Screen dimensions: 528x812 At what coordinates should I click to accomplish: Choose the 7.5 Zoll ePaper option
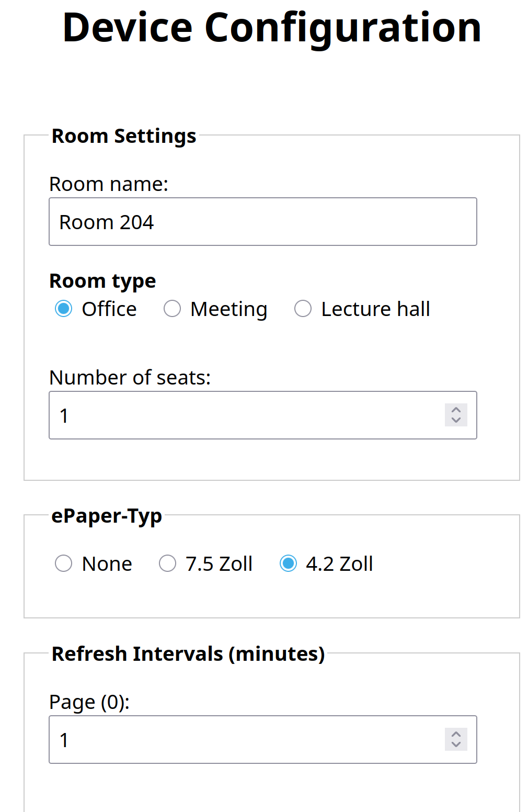[167, 563]
